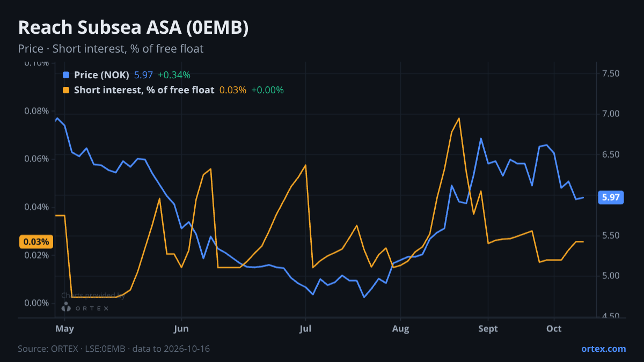Click the Price value 5.97 in legend
The image size is (644, 362).
pos(143,75)
